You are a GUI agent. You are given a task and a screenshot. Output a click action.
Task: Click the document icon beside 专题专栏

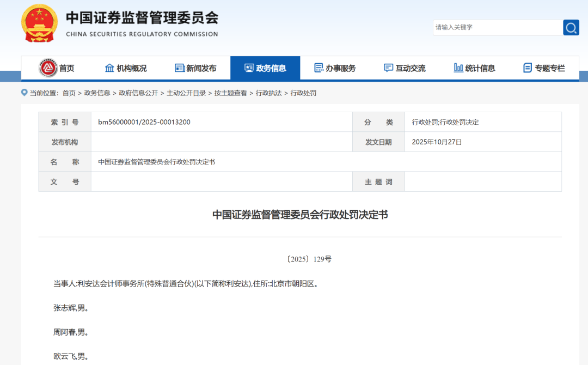tap(528, 68)
